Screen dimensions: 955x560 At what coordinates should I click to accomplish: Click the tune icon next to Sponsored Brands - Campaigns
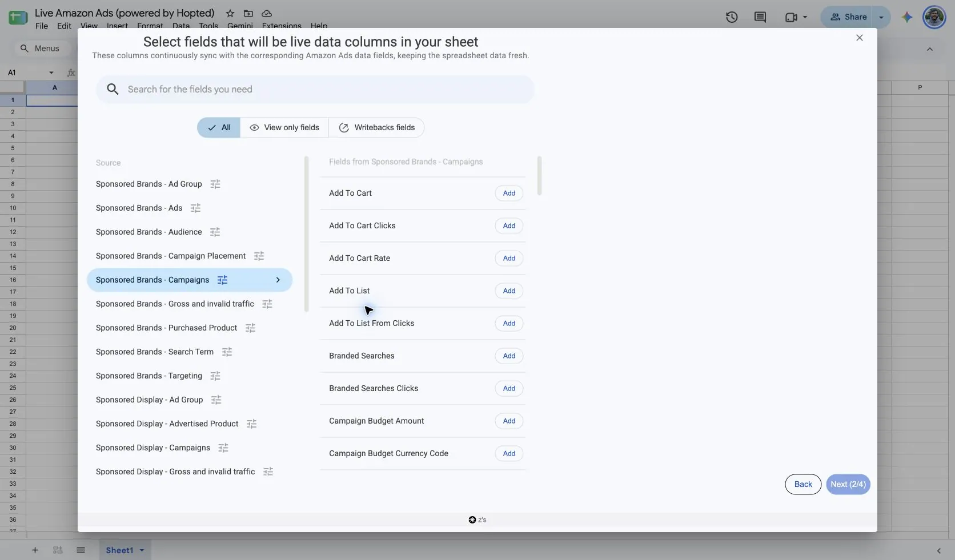tap(222, 280)
